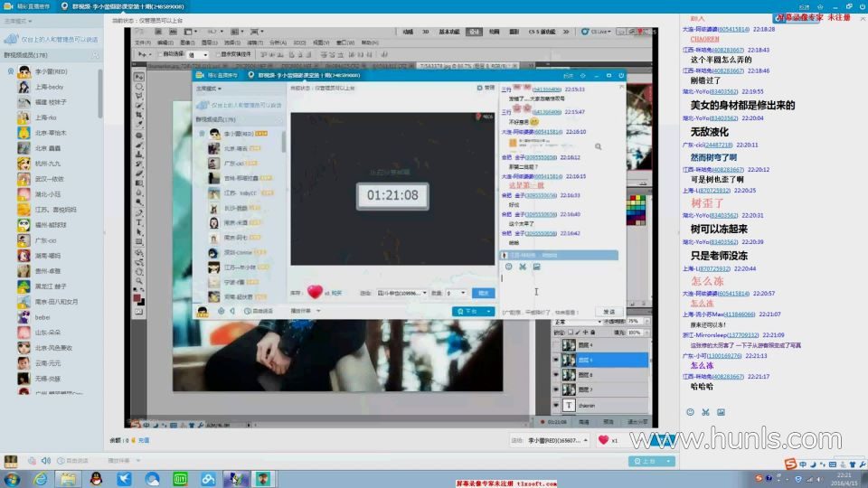
Task: Show the hidden top layer 图层 4 visibility box
Action: point(556,345)
